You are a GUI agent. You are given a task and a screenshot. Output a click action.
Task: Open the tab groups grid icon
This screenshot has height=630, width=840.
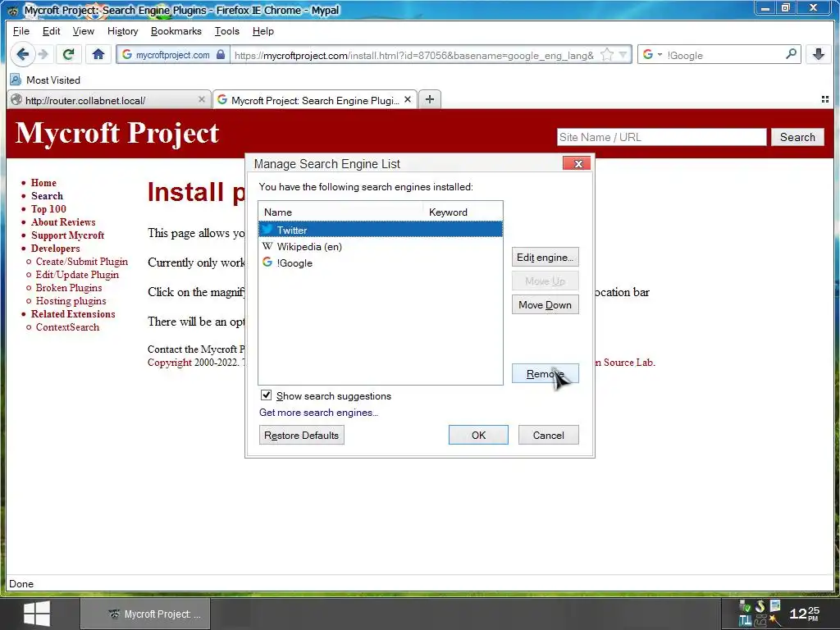click(825, 99)
